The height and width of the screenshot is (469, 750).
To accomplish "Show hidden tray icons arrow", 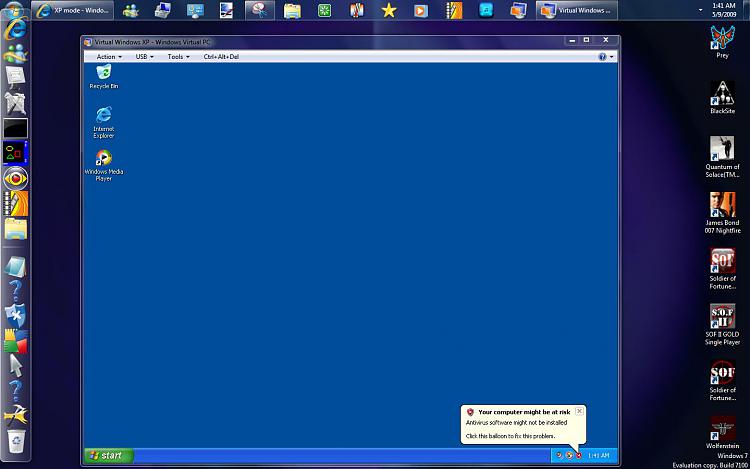I will click(701, 10).
